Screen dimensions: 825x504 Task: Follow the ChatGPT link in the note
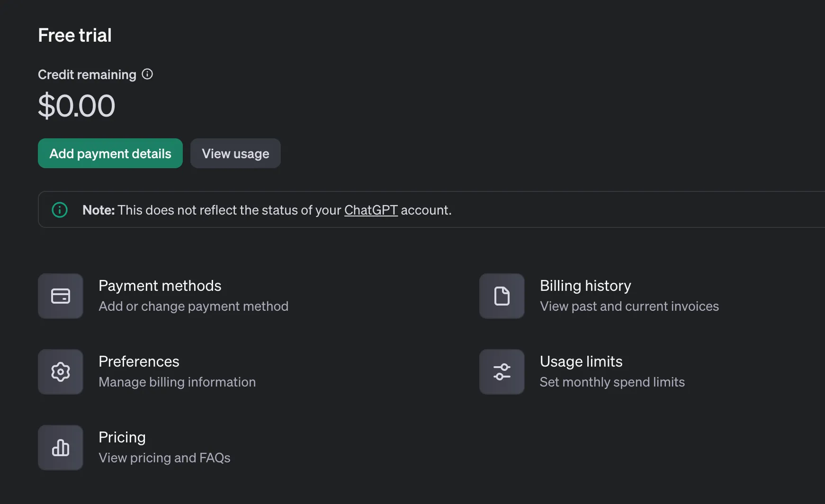(x=371, y=210)
